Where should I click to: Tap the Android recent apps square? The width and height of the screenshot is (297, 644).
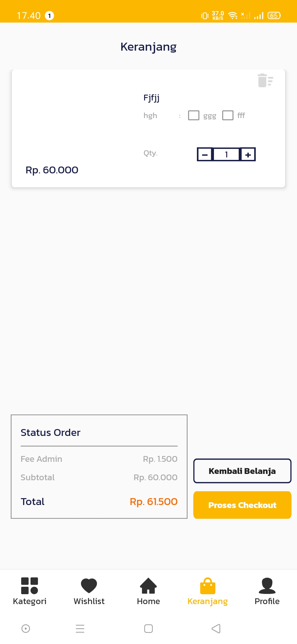148,629
